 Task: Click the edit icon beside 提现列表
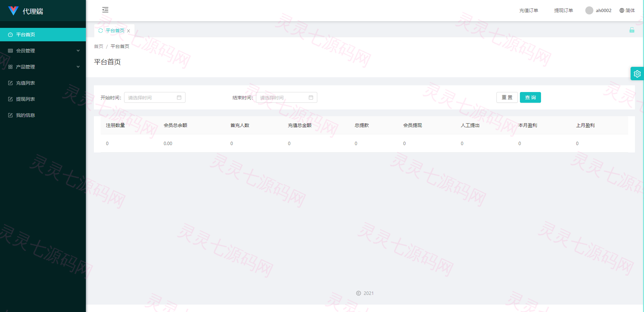point(10,99)
